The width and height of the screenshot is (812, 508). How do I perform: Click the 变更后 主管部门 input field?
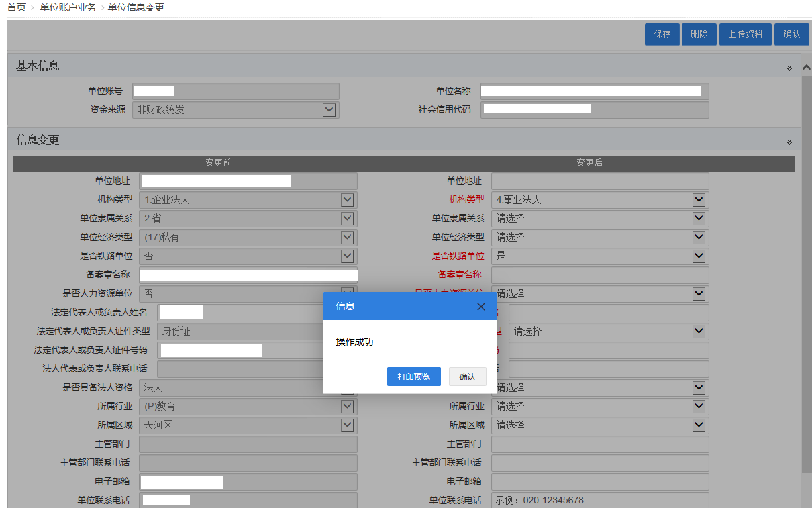click(600, 444)
